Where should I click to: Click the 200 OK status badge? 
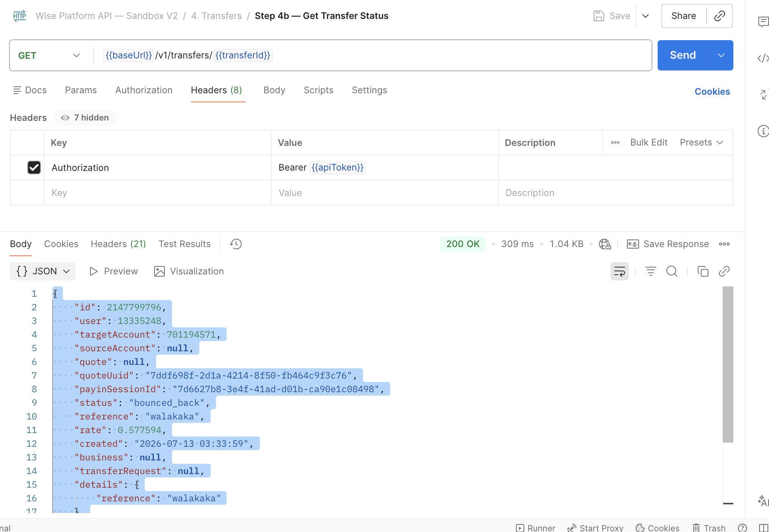tap(463, 244)
